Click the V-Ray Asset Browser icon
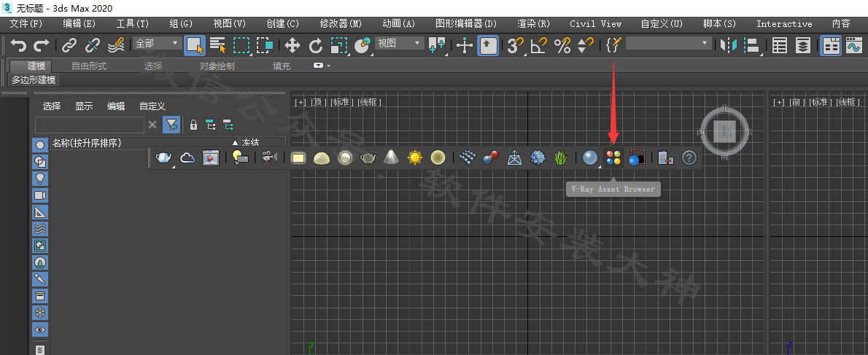 (x=612, y=158)
